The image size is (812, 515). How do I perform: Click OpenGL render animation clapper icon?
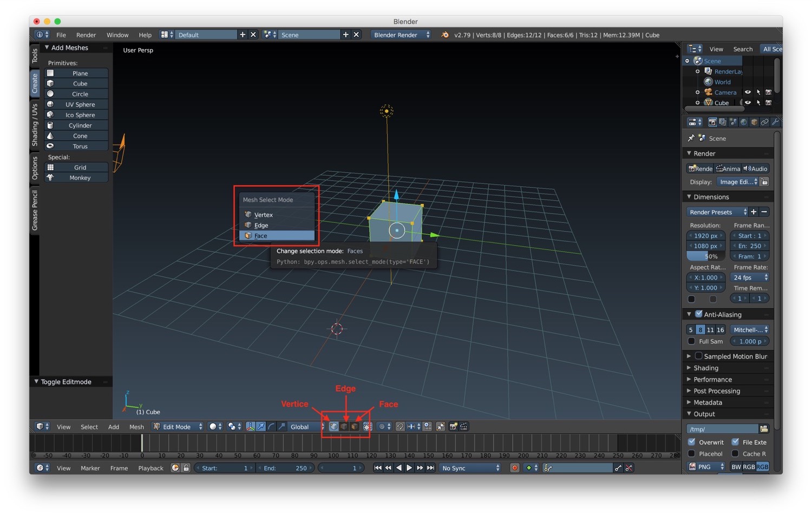[x=464, y=426]
